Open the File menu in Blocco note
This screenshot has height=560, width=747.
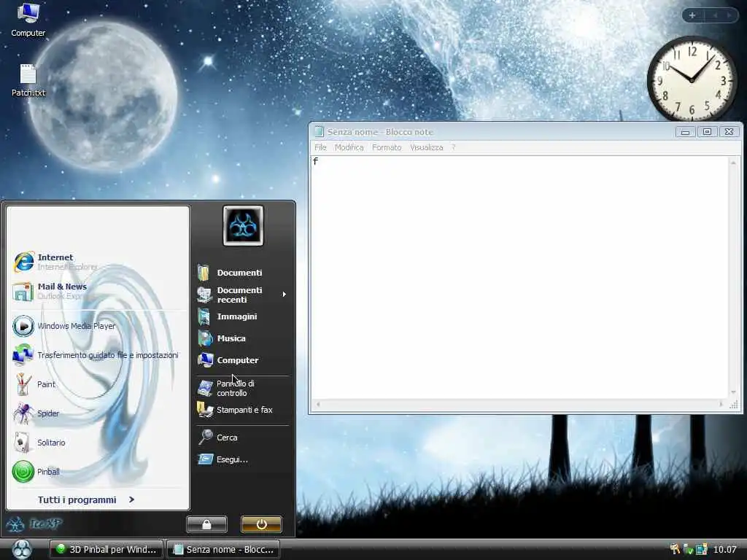click(320, 147)
